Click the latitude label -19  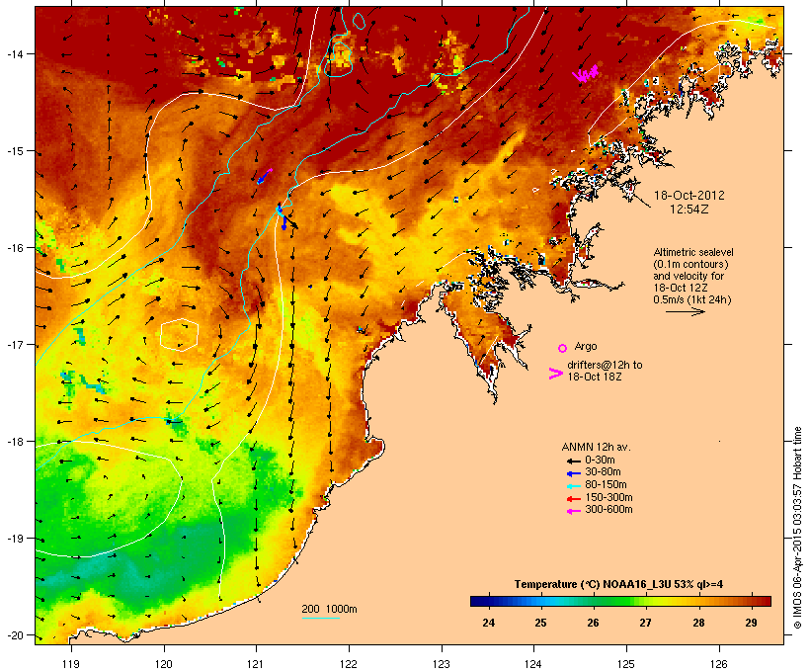point(15,539)
